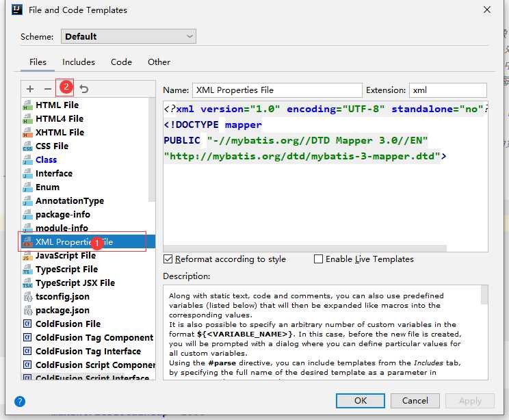
Task: Switch to the Includes tab
Action: 79,62
